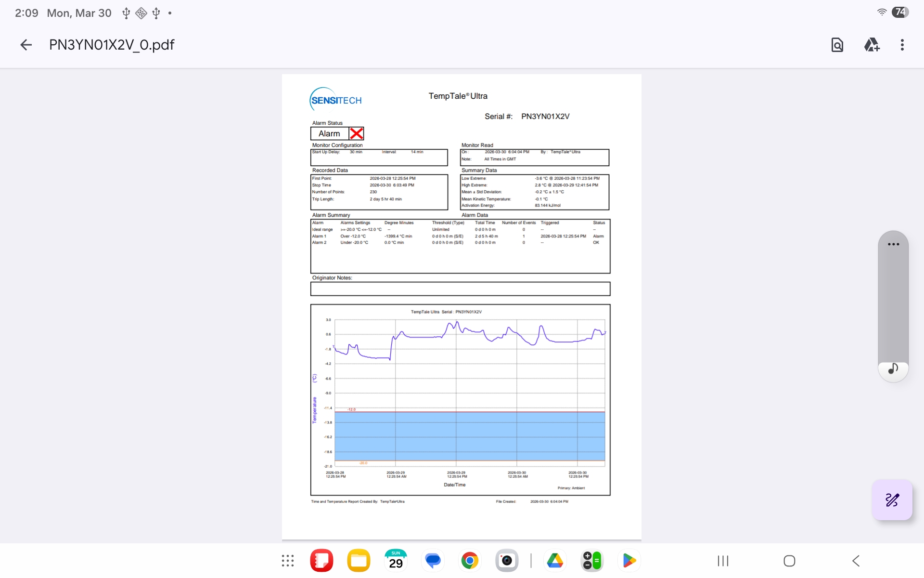Tap the home navigation button

pos(789,561)
